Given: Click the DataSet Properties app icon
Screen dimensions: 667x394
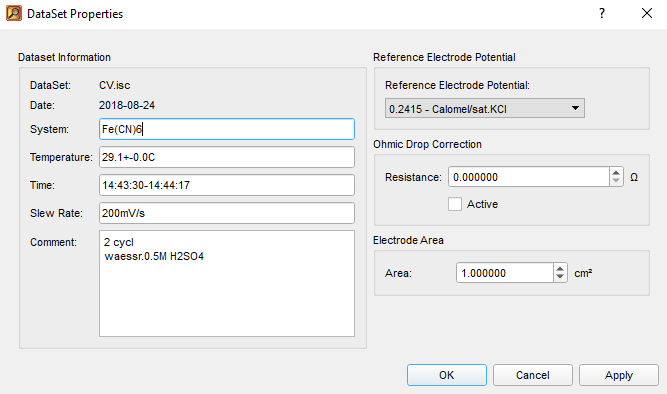Looking at the screenshot, I should pos(14,13).
